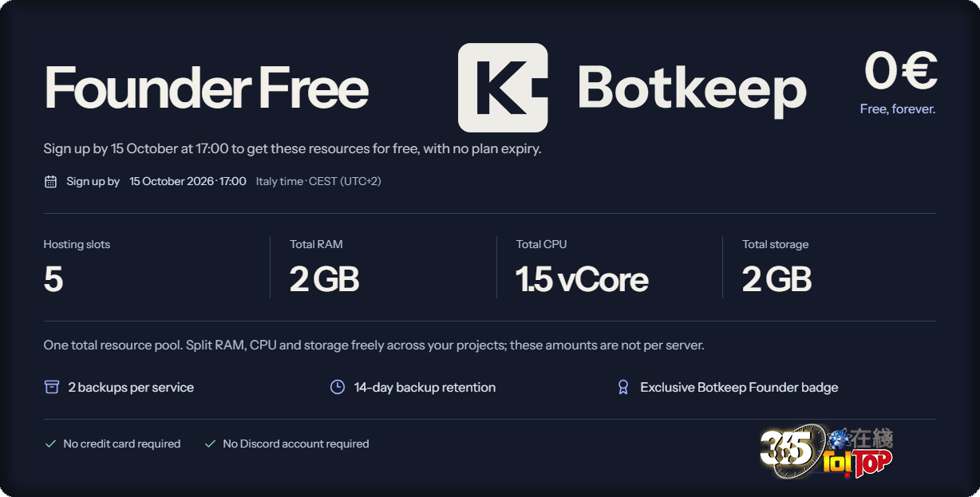Click the checkmark beside No credit card required

click(50, 444)
